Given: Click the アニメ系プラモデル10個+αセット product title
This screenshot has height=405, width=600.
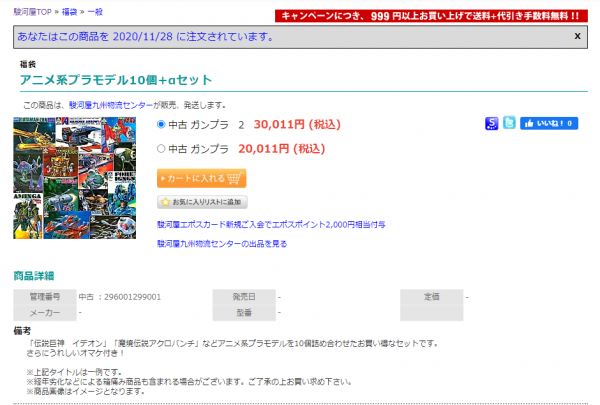Looking at the screenshot, I should coord(116,80).
